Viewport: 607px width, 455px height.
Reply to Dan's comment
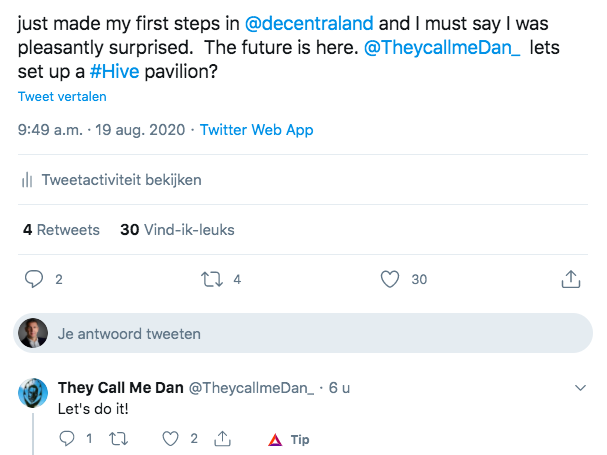pos(68,438)
